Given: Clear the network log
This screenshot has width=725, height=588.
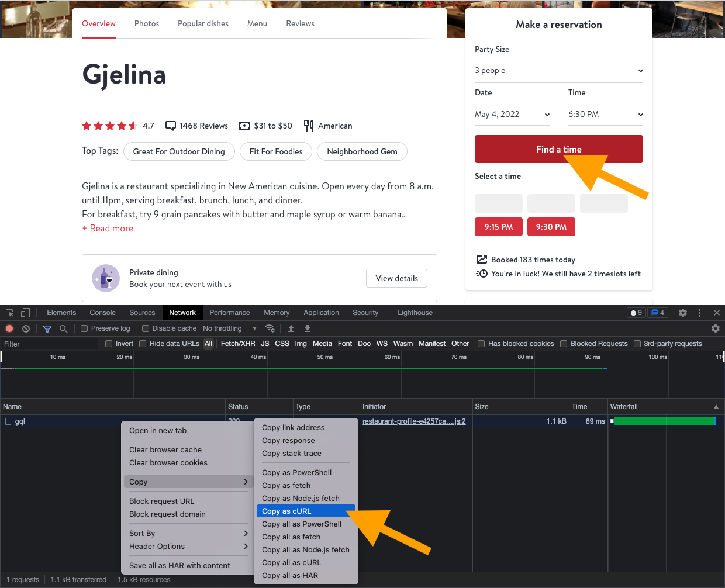Looking at the screenshot, I should pos(26,328).
